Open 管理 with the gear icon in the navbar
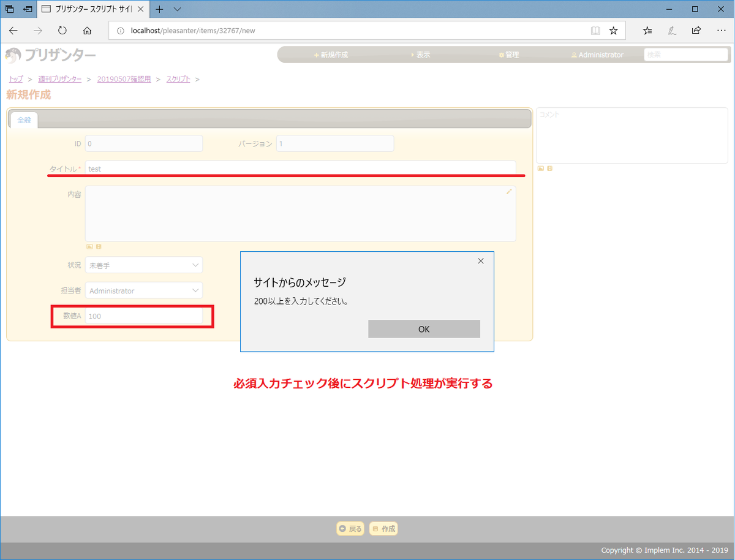 (509, 54)
